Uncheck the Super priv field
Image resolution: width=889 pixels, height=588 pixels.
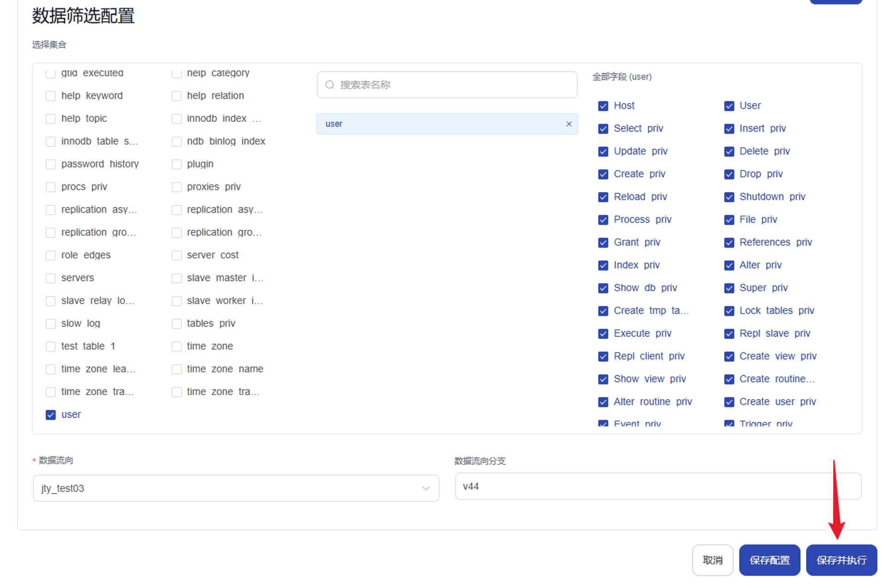729,288
